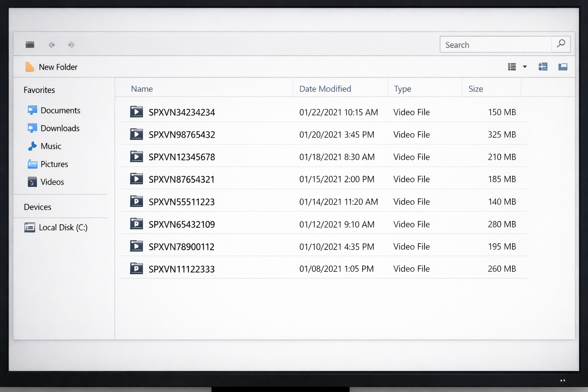Select Music in the sidebar
The image size is (588, 392).
pyautogui.click(x=51, y=146)
